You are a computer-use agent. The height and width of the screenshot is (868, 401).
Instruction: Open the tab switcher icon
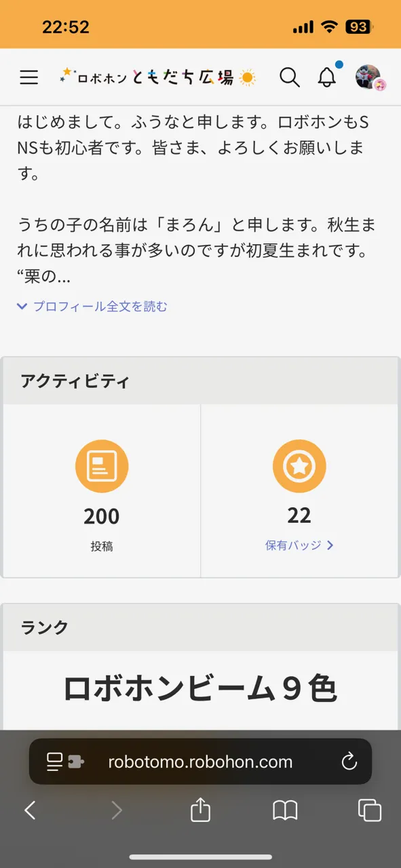click(368, 810)
